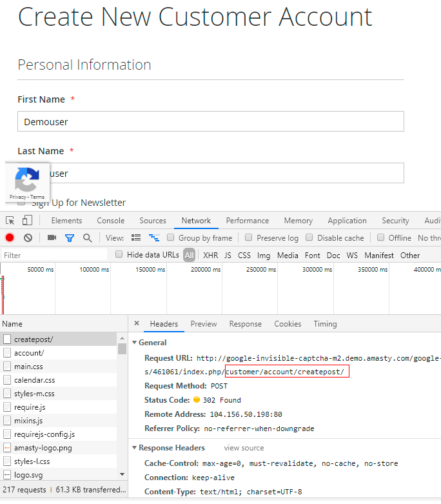Open network search magnifier icon

coord(87,238)
